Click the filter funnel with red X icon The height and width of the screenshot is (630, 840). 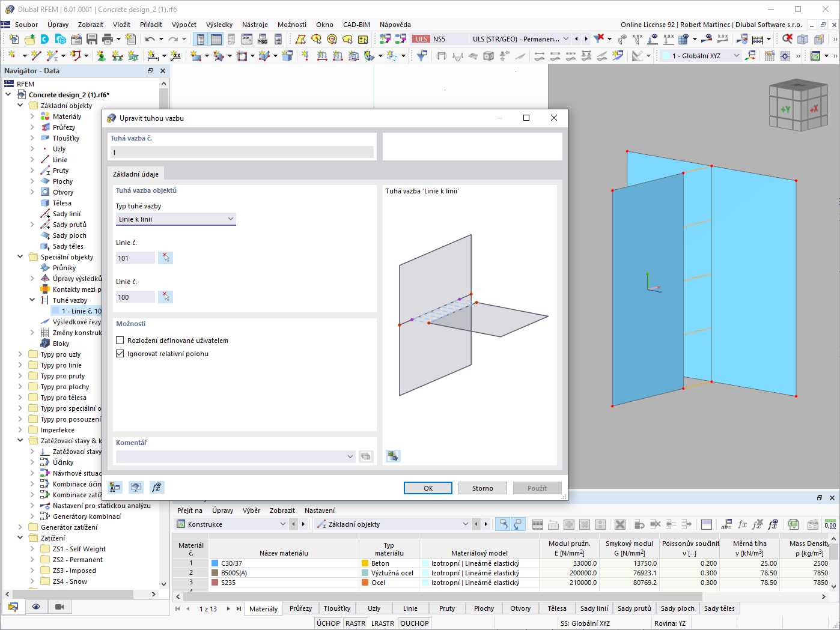coord(599,39)
